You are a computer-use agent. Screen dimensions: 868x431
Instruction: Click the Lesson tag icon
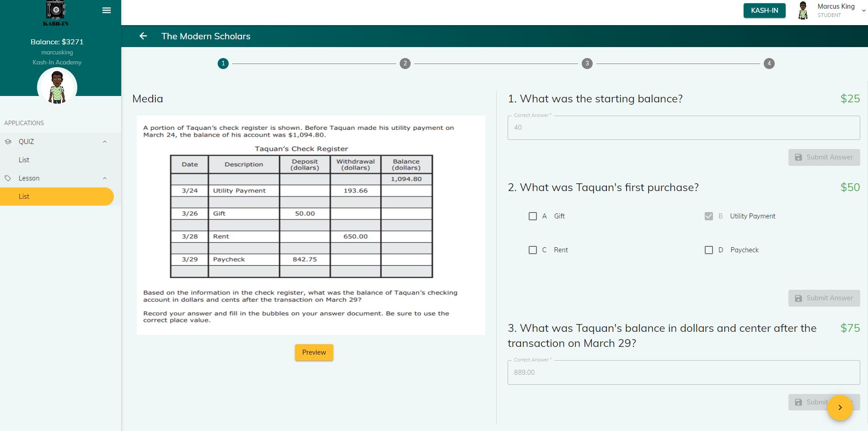pos(8,178)
